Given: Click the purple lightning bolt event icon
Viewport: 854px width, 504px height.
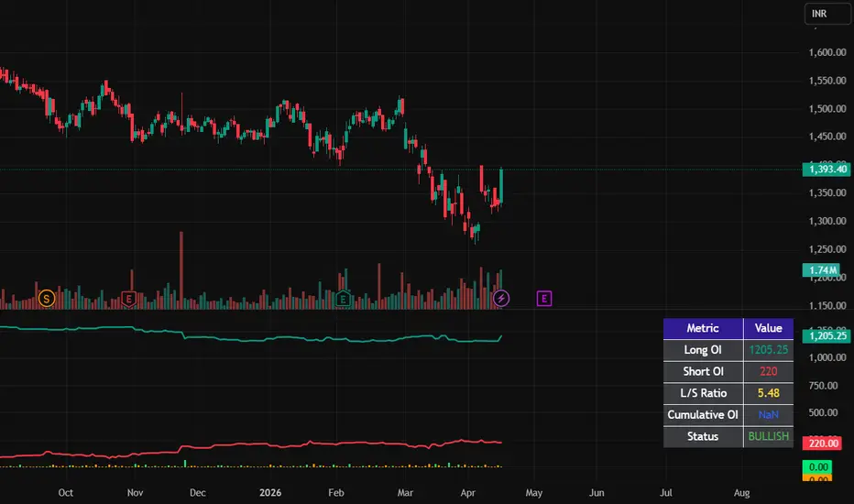Looking at the screenshot, I should coord(501,299).
